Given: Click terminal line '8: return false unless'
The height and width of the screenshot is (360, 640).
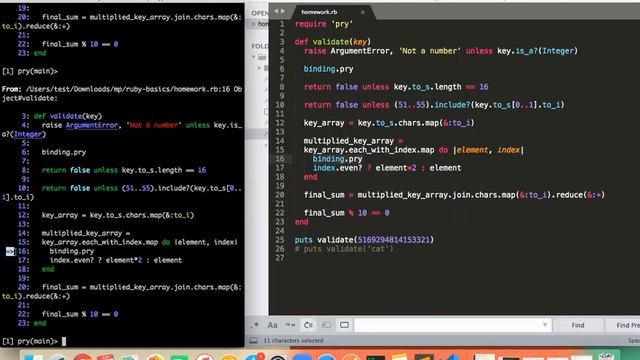Looking at the screenshot, I should tap(114, 170).
